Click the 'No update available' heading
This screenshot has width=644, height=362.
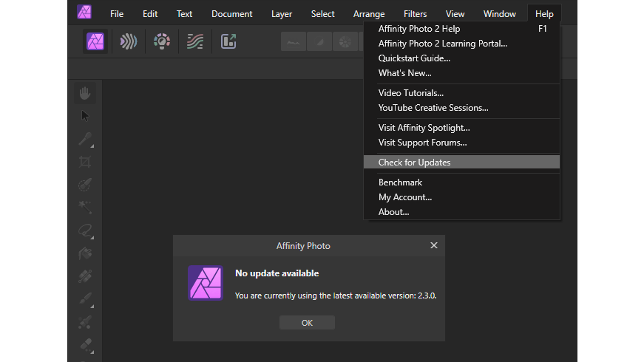coord(277,273)
